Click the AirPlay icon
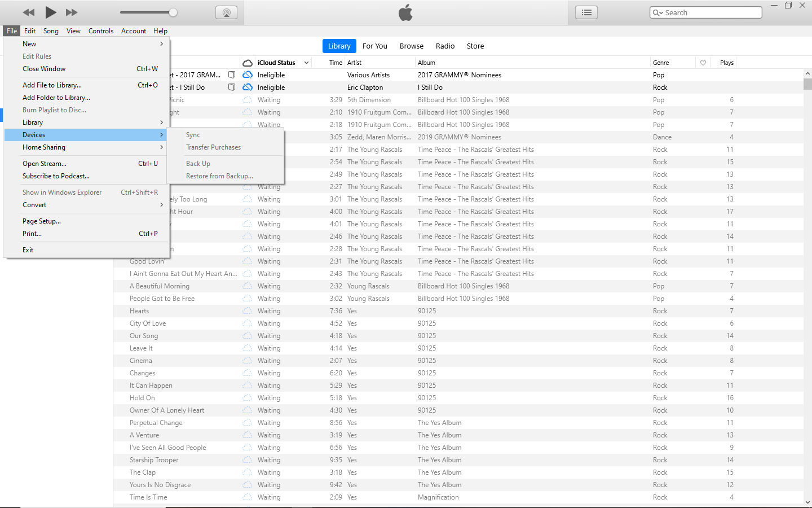 tap(226, 12)
